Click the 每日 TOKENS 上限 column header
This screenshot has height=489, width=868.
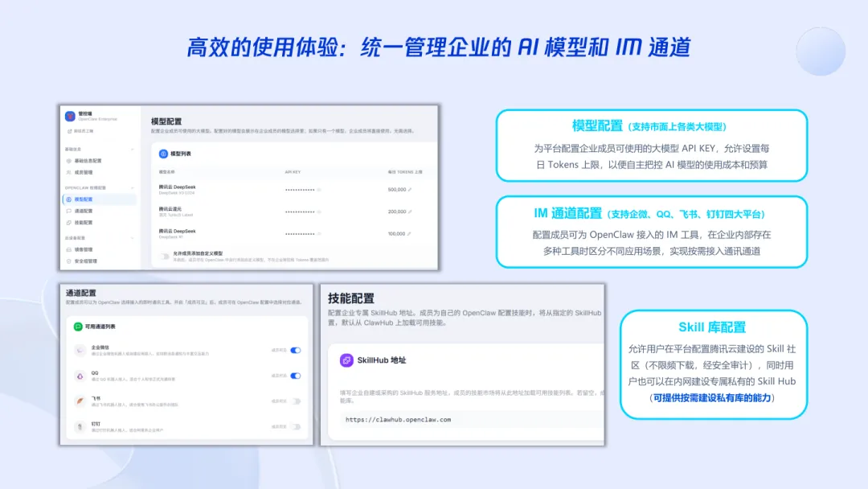pos(404,172)
